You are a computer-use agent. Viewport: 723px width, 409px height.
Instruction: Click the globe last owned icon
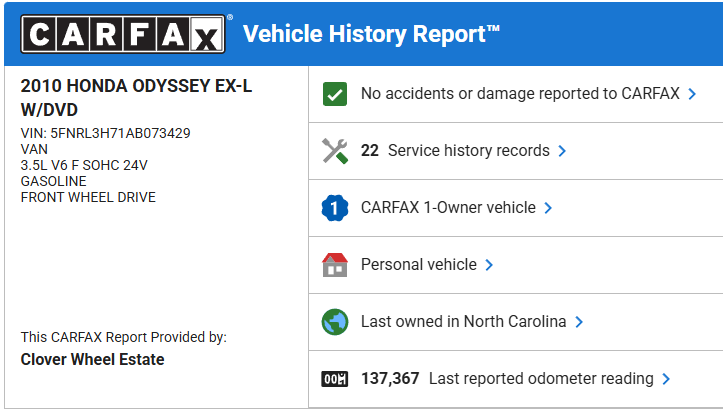coord(334,322)
